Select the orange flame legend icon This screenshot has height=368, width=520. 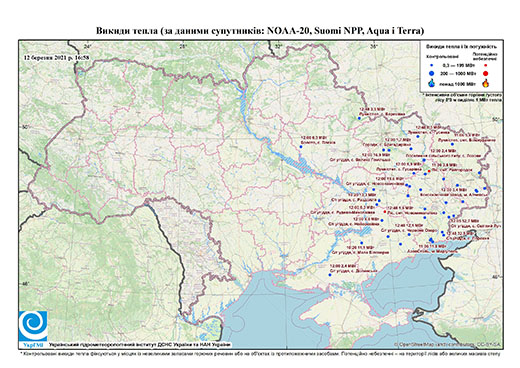(486, 83)
